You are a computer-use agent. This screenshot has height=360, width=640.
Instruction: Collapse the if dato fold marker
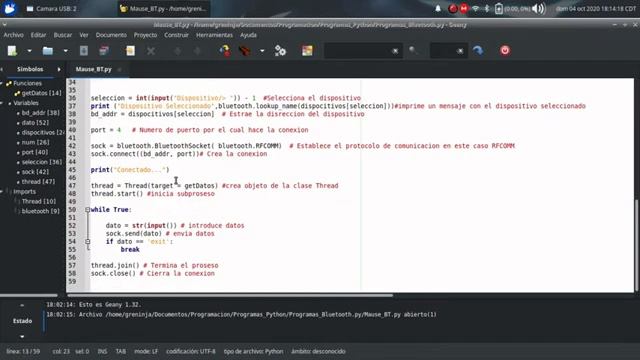[x=87, y=242]
